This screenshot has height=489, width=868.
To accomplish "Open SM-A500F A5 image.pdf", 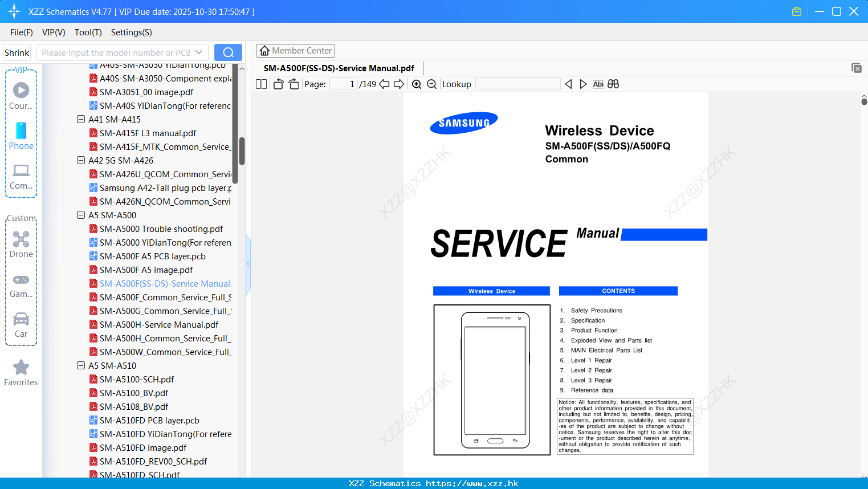I will point(141,270).
